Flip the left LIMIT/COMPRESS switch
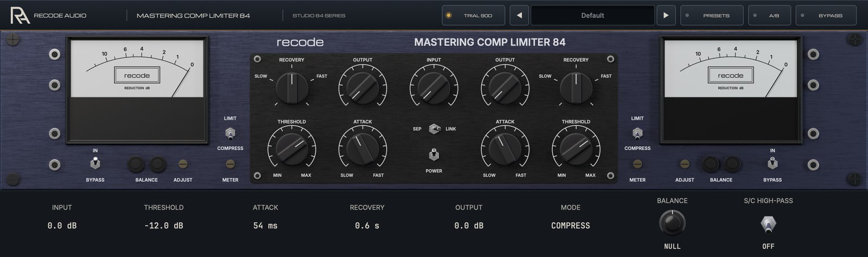 (230, 133)
